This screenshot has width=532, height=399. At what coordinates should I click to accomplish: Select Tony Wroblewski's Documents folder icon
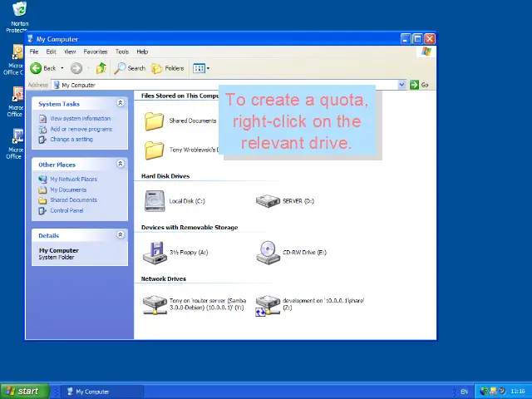[x=154, y=150]
